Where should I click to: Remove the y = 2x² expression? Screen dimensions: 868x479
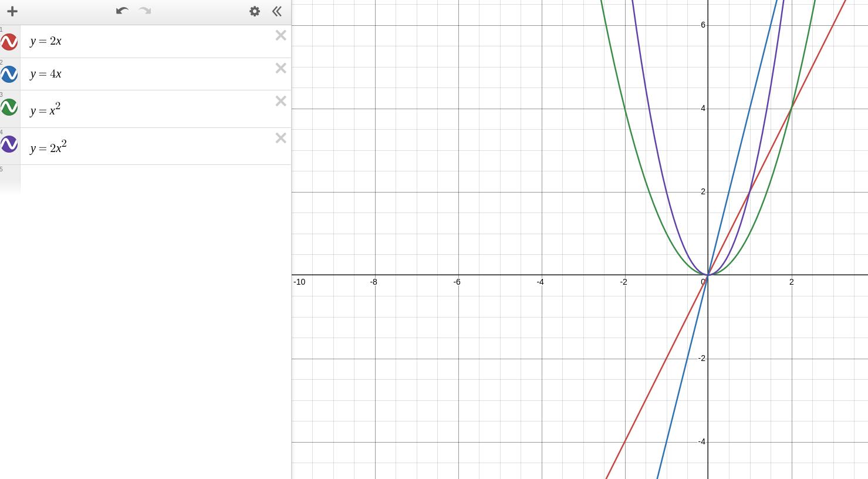click(x=281, y=139)
